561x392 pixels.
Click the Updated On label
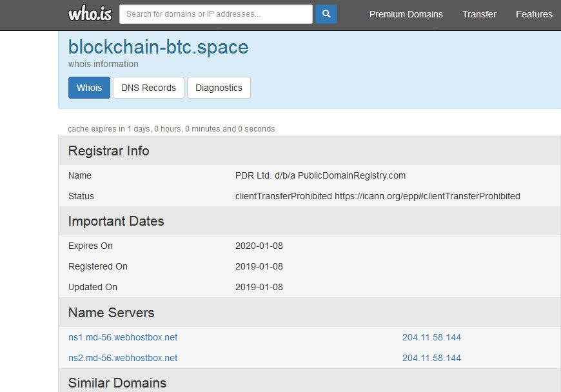[x=93, y=287]
